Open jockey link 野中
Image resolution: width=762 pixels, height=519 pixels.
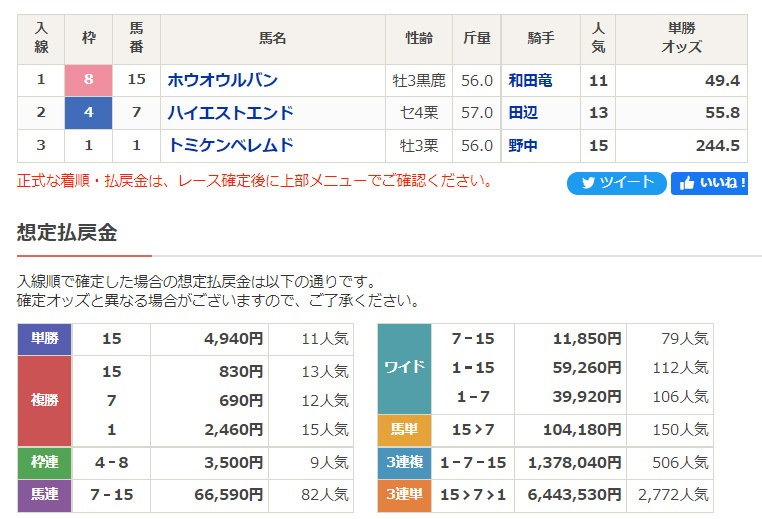523,145
